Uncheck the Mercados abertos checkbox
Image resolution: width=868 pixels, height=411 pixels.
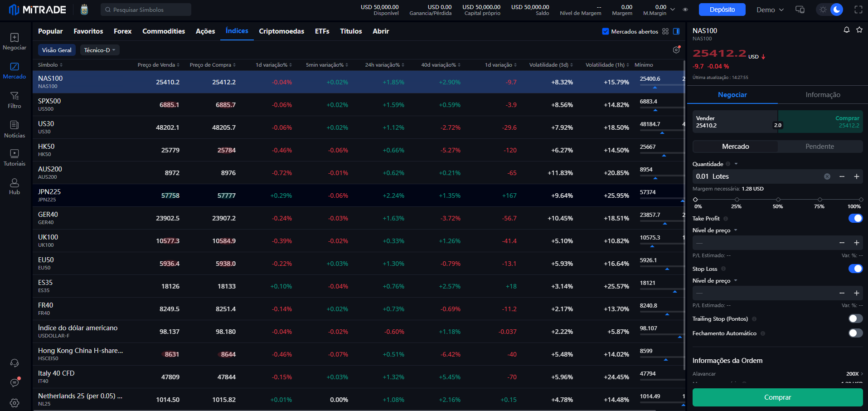click(606, 31)
